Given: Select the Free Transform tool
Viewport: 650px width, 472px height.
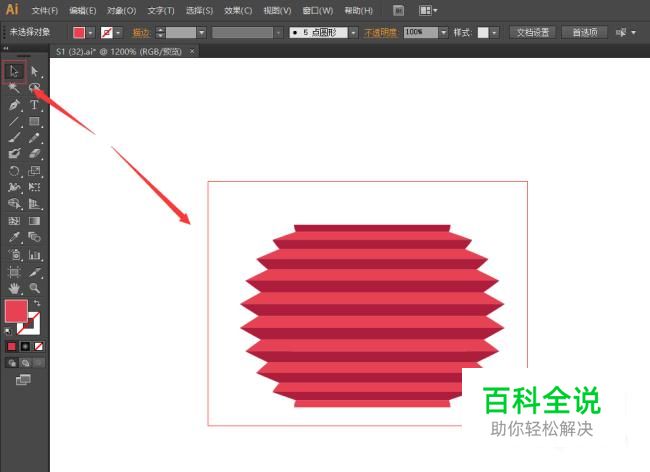Looking at the screenshot, I should tap(34, 187).
